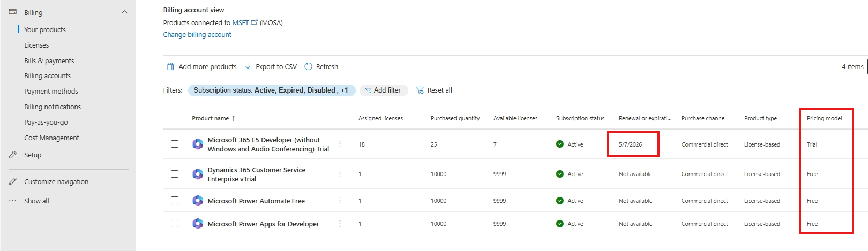Click the Power Apps for Developer product icon
Image resolution: width=868 pixels, height=251 pixels.
point(198,224)
